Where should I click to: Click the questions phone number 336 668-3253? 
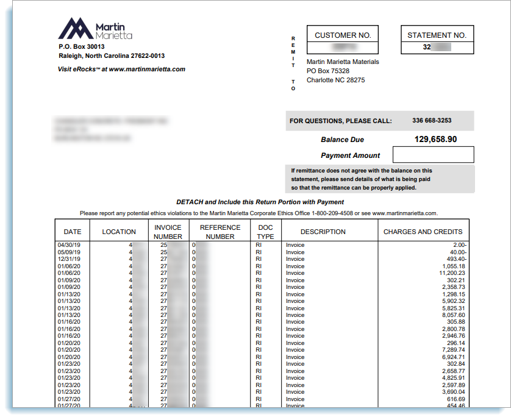coord(432,121)
